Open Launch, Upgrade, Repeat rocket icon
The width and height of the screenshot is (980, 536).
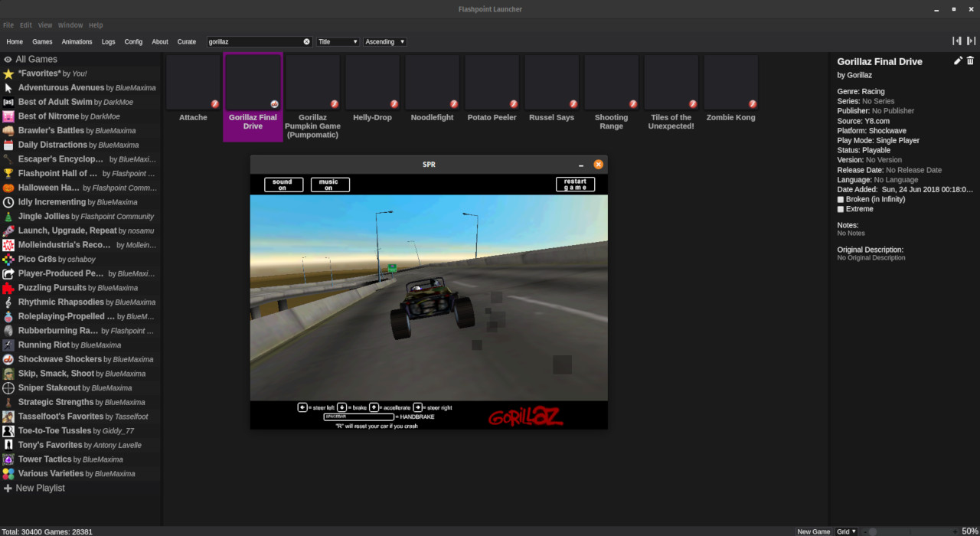8,230
